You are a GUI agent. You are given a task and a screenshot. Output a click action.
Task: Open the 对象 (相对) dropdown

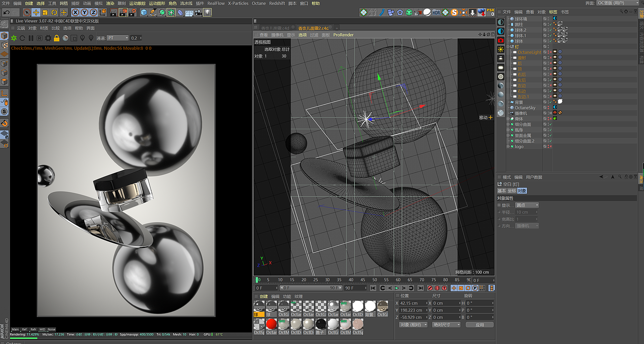coord(414,325)
